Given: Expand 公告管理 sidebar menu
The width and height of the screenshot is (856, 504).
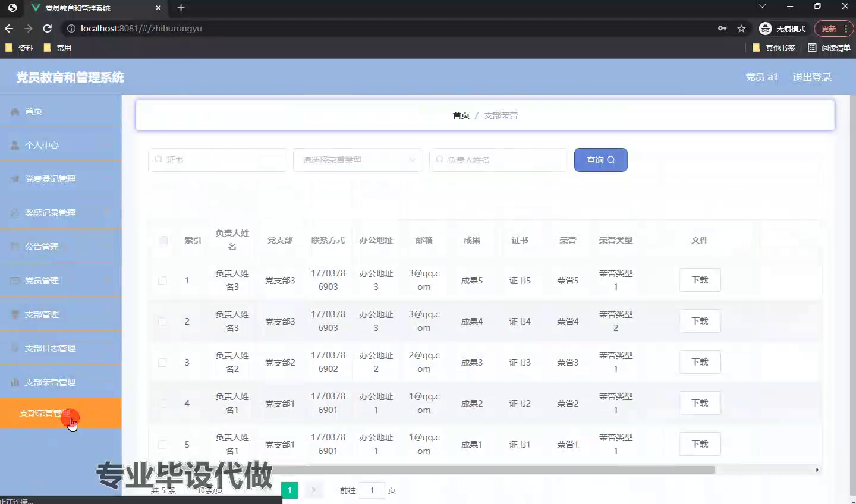Looking at the screenshot, I should (61, 247).
